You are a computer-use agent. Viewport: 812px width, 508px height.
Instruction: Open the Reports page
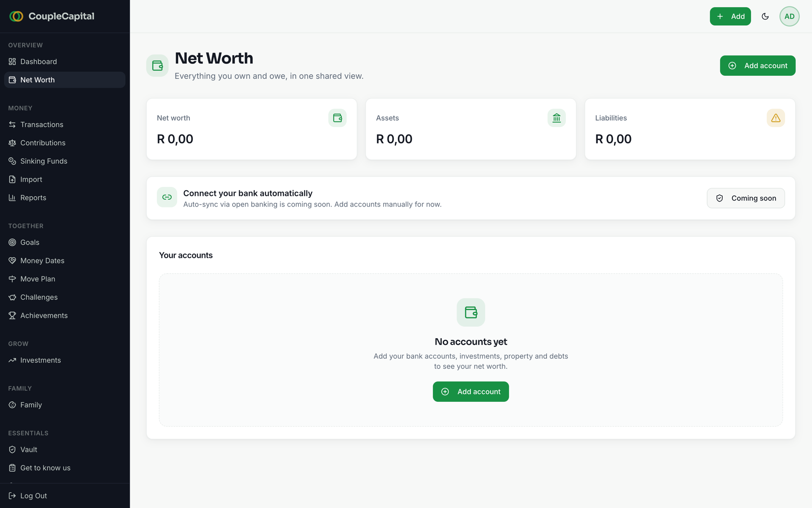[x=65, y=198]
